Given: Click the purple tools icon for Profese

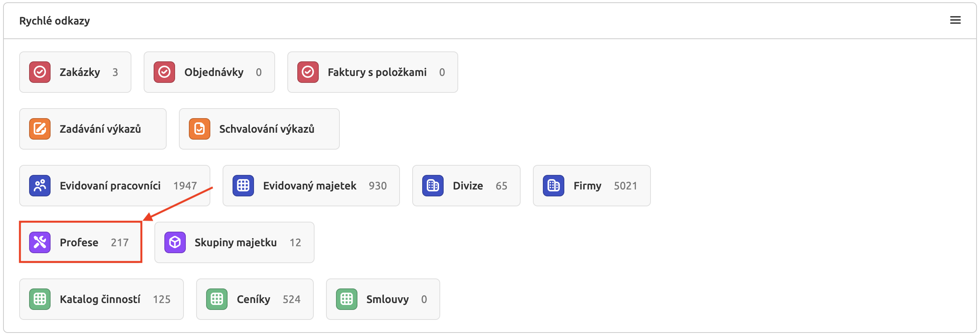Looking at the screenshot, I should [x=40, y=242].
